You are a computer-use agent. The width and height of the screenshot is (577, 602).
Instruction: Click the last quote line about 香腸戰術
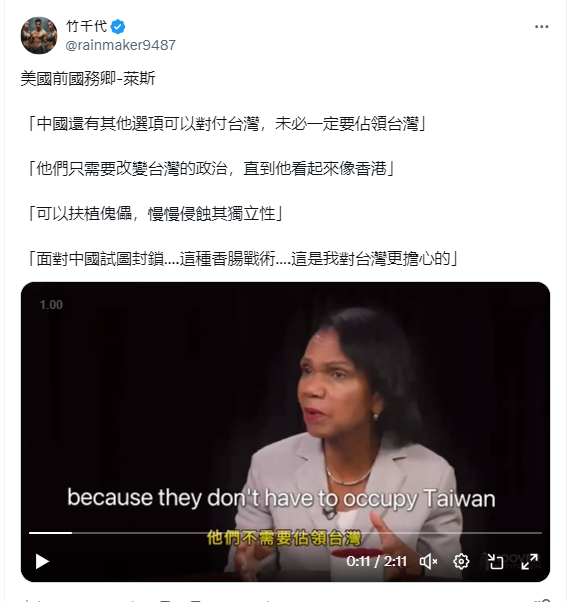243,259
